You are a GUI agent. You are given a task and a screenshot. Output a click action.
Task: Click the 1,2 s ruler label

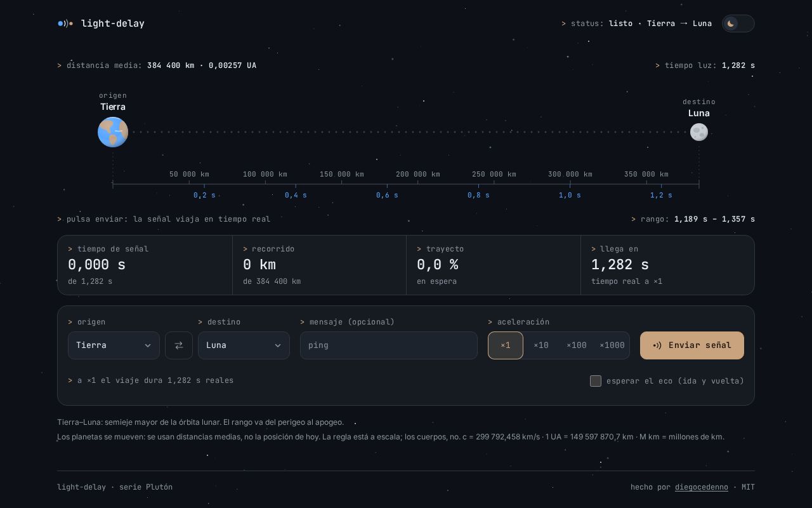(x=661, y=195)
